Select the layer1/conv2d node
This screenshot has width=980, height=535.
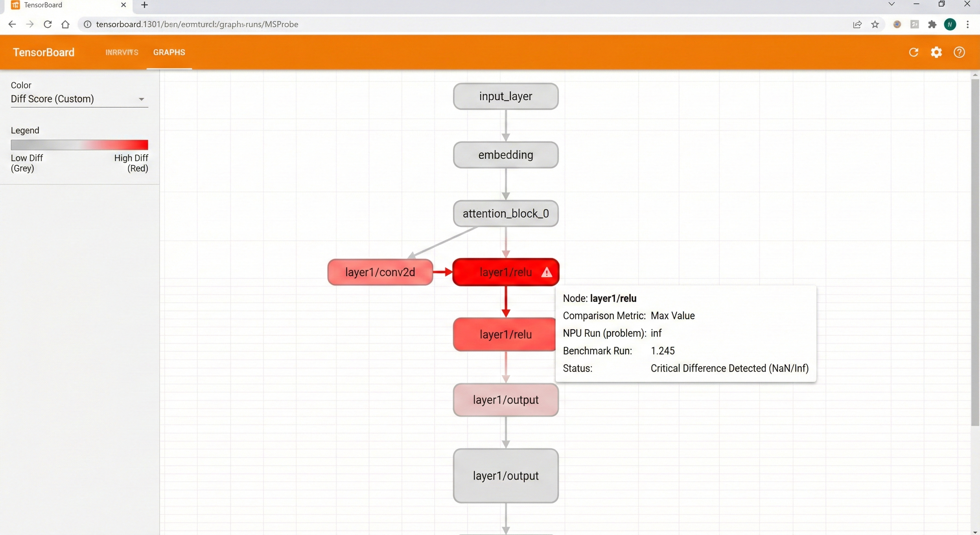[x=380, y=272]
